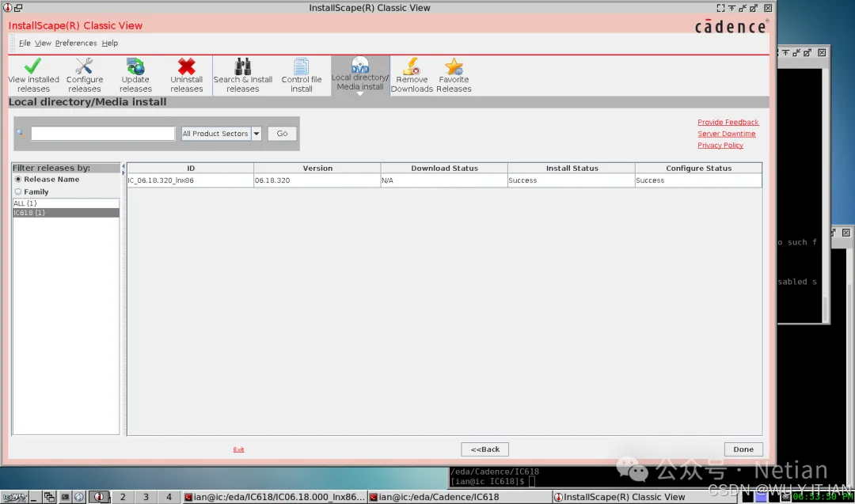Open taskbar terminal ian@ic:/eda/IC618/IC06.18.000_lnx86
Viewport: 855px width, 504px height.
pyautogui.click(x=274, y=497)
